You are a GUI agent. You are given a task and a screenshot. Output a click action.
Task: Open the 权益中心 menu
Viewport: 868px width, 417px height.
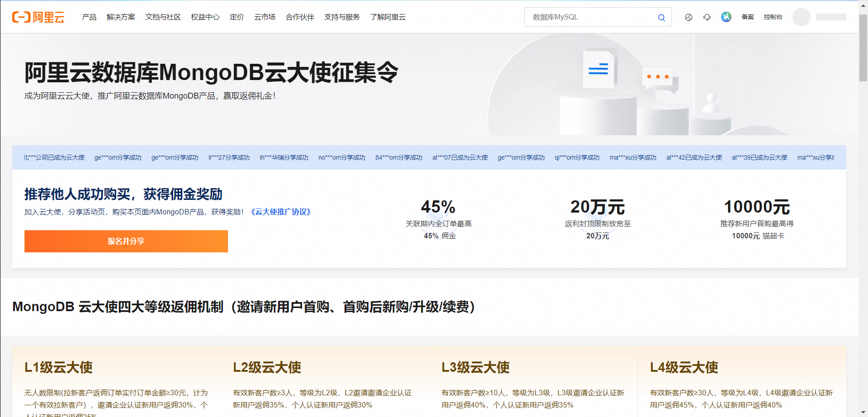pos(205,17)
